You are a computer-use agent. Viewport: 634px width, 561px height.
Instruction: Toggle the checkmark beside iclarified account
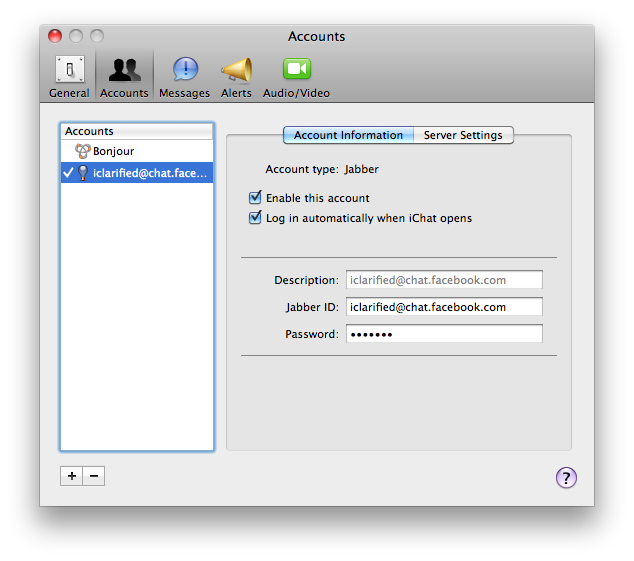tap(68, 173)
